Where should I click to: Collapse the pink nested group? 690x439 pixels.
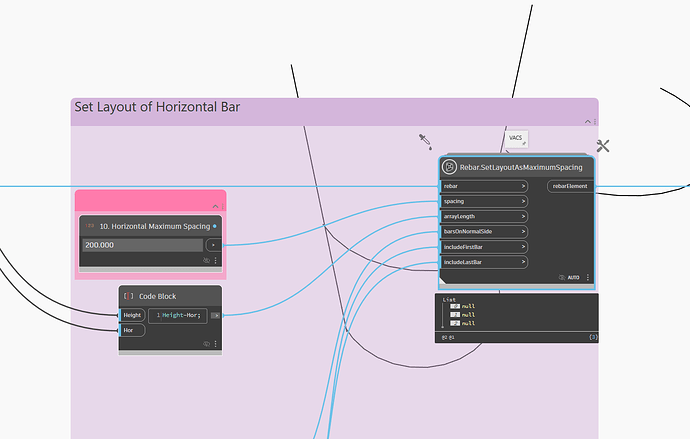pos(215,206)
